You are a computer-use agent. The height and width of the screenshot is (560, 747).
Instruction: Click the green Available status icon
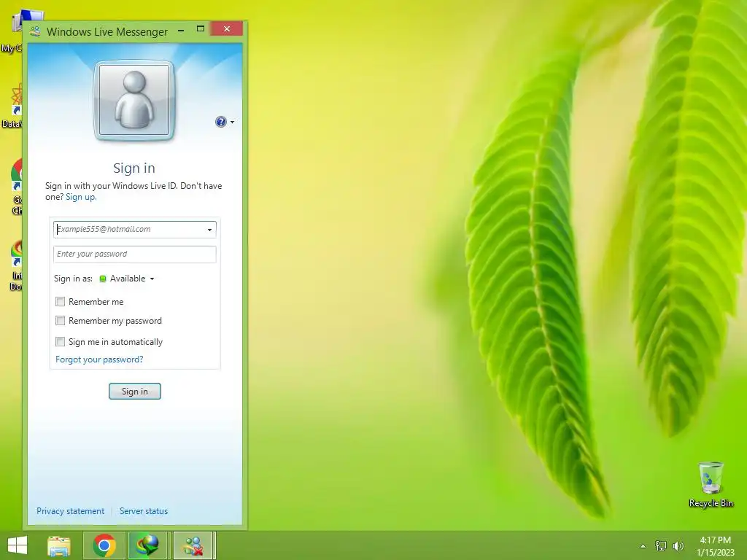point(103,279)
